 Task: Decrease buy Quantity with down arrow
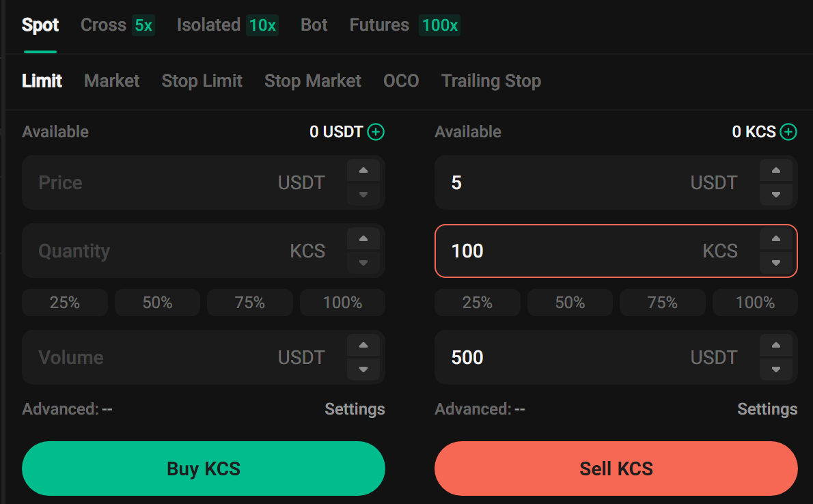pos(363,263)
